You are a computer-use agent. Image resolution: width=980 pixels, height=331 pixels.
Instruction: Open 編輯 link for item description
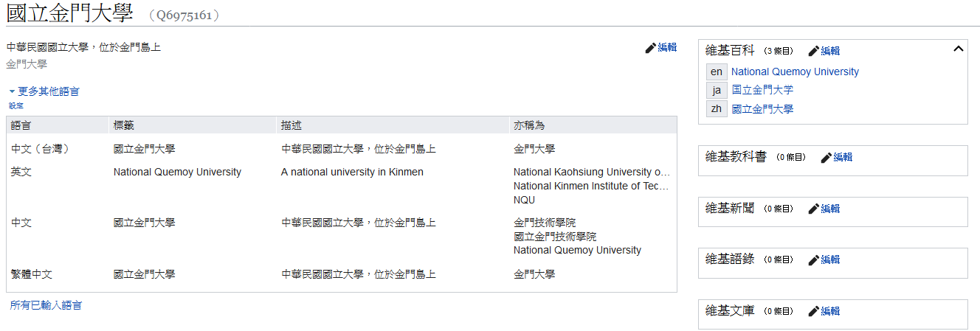tap(667, 47)
